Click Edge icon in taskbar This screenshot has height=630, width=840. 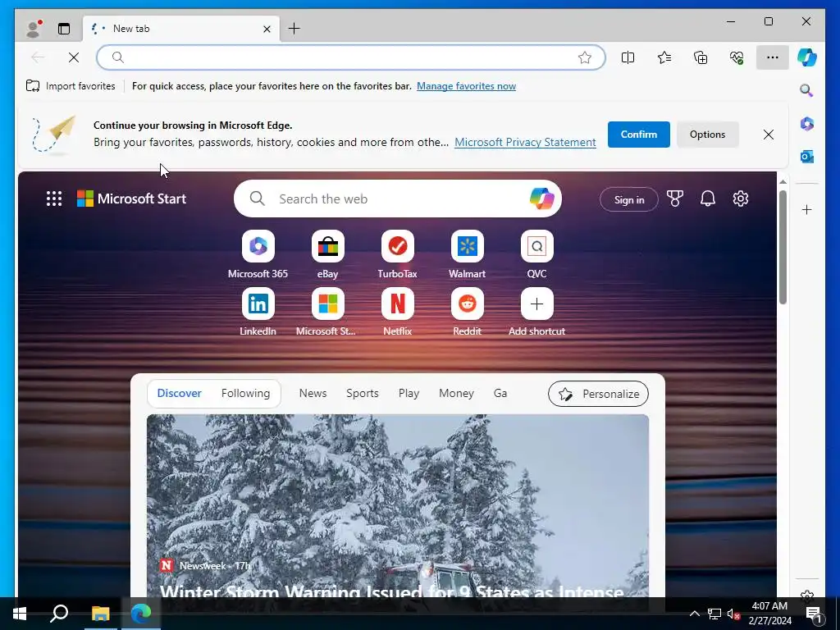141,614
